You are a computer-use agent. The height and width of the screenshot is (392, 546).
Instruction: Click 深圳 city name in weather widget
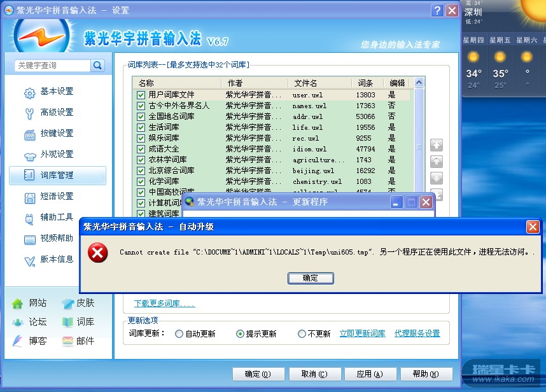click(473, 12)
